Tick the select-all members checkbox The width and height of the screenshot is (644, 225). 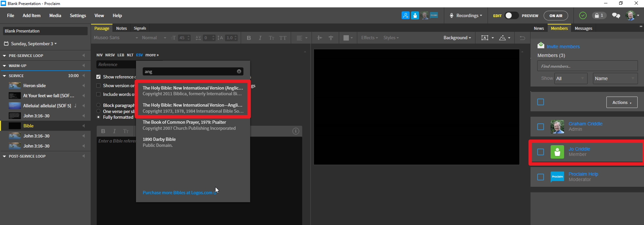(x=541, y=102)
